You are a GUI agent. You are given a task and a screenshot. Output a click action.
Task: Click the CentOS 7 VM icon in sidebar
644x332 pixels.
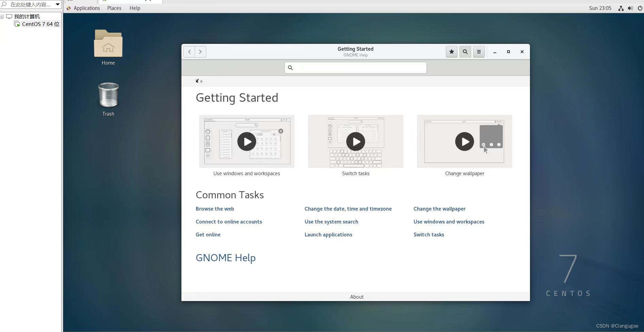tap(17, 24)
